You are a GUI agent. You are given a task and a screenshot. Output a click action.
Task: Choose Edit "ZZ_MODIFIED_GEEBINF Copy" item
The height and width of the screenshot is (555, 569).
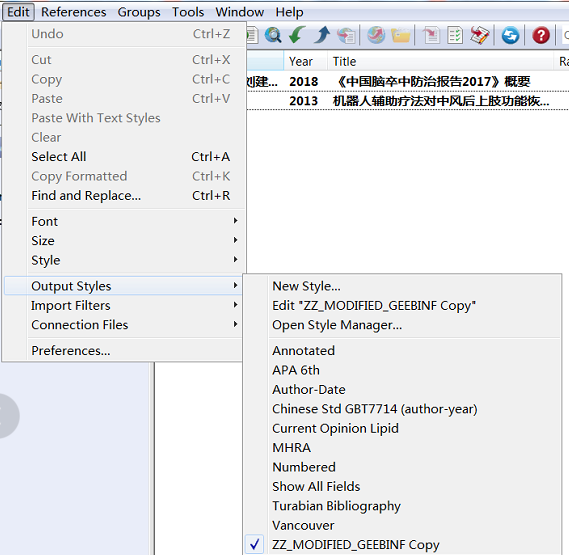[402, 305]
